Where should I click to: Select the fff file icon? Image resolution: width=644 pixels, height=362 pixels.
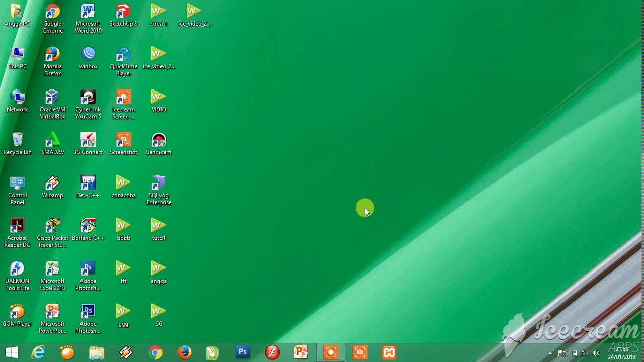[123, 273]
